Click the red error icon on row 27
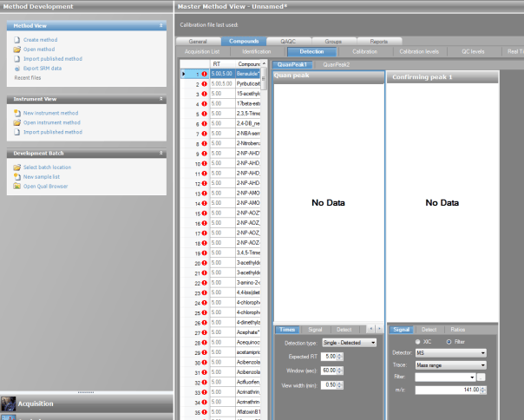Image resolution: width=524 pixels, height=420 pixels. pyautogui.click(x=204, y=332)
